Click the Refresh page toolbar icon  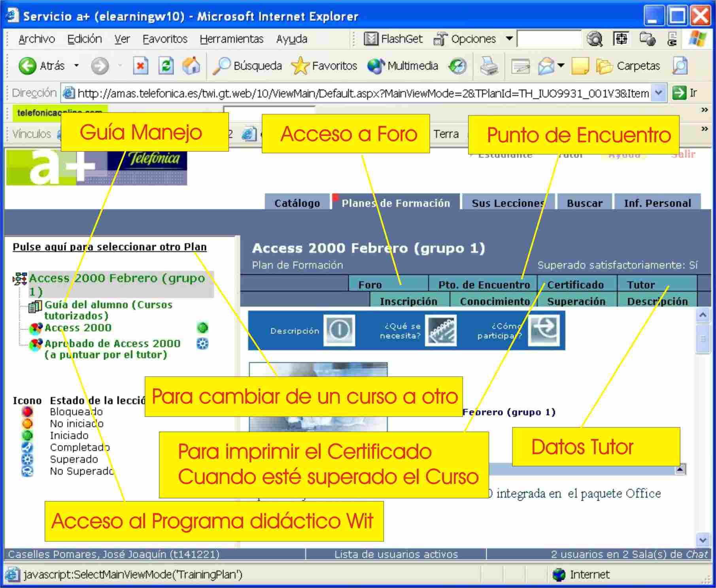[166, 66]
